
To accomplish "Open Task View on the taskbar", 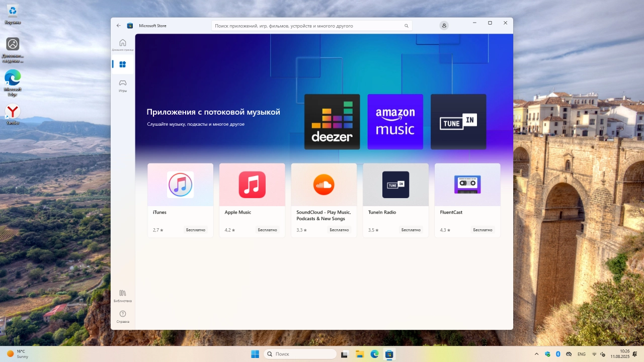I will point(345,354).
